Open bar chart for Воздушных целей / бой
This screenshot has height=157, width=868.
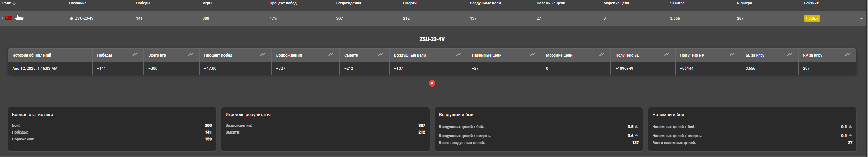coord(637,127)
